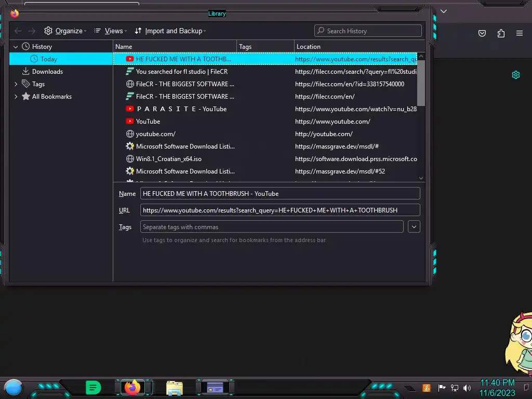Click the Name input field
The image size is (532, 399).
(280, 193)
